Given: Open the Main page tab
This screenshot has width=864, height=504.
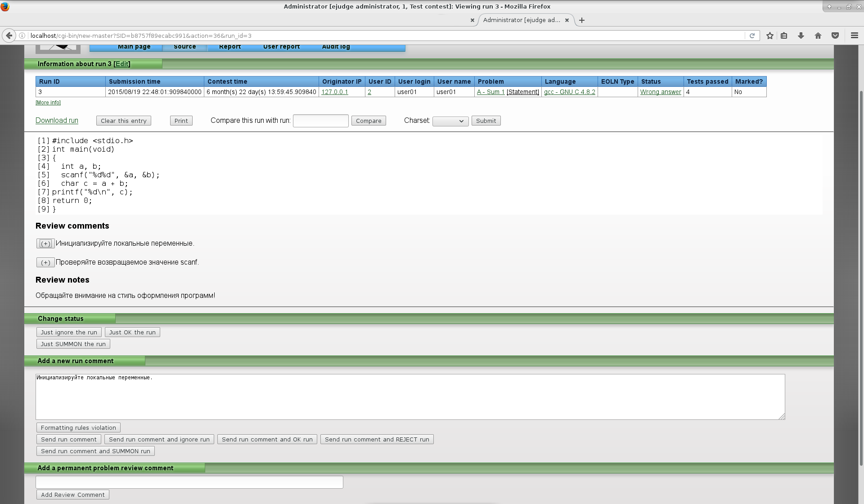Looking at the screenshot, I should 134,47.
